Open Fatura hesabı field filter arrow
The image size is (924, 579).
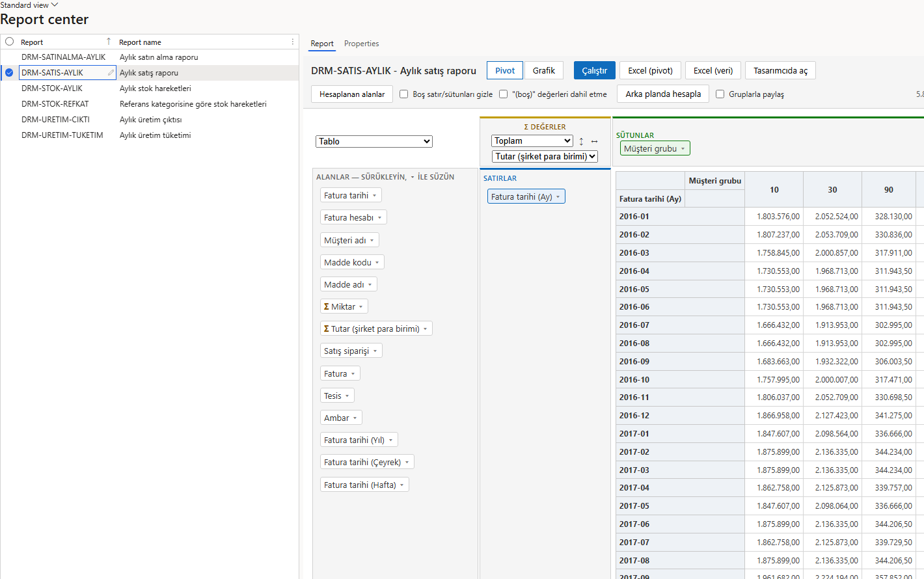point(379,218)
